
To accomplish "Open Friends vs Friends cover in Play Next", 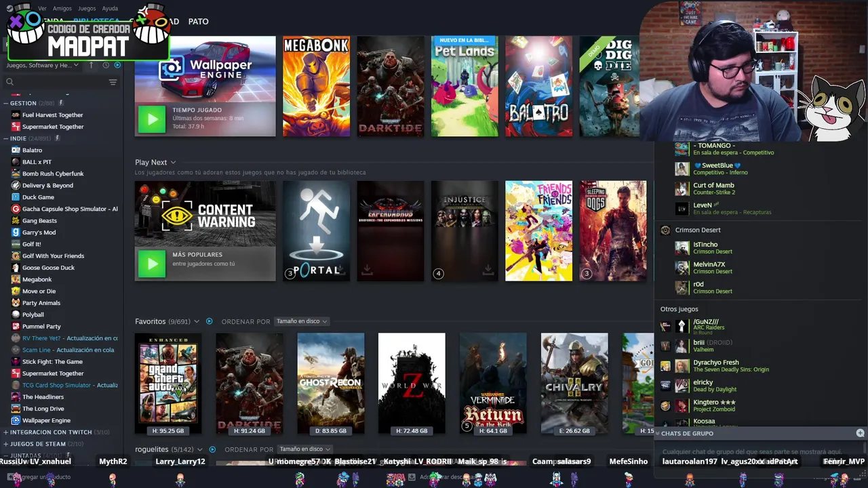I will click(x=538, y=230).
